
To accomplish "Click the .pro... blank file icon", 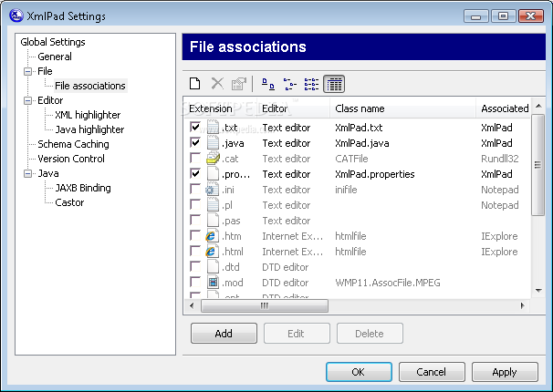I will [x=213, y=173].
